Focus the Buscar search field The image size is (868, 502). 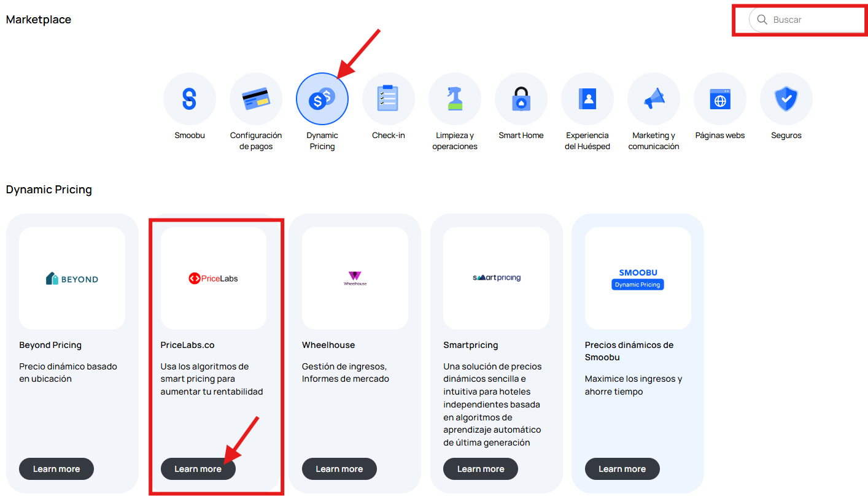point(807,20)
